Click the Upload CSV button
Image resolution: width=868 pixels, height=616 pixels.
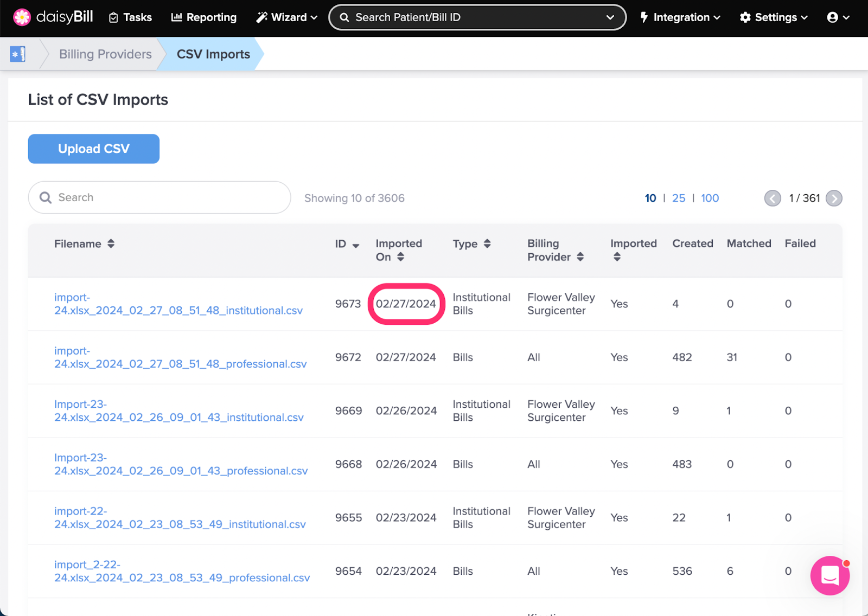click(x=94, y=149)
